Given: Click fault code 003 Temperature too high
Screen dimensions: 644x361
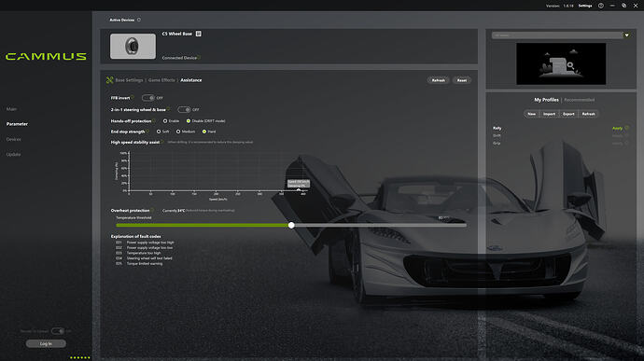Looking at the screenshot, I should [x=138, y=253].
